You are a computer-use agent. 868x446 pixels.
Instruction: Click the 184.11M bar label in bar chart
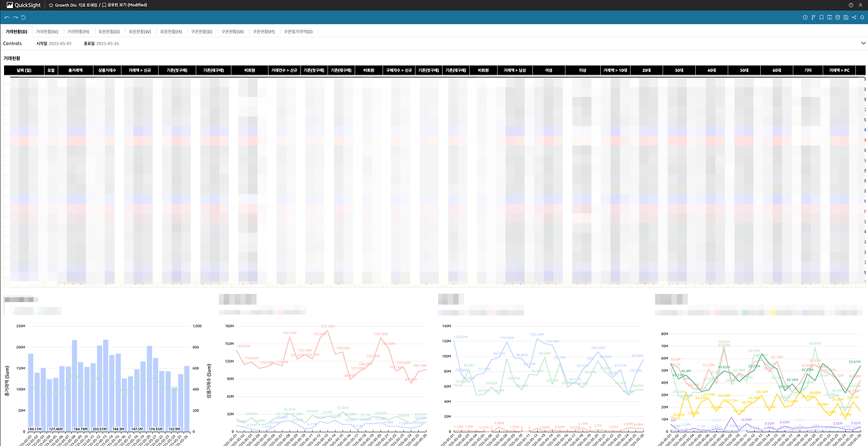coord(35,429)
